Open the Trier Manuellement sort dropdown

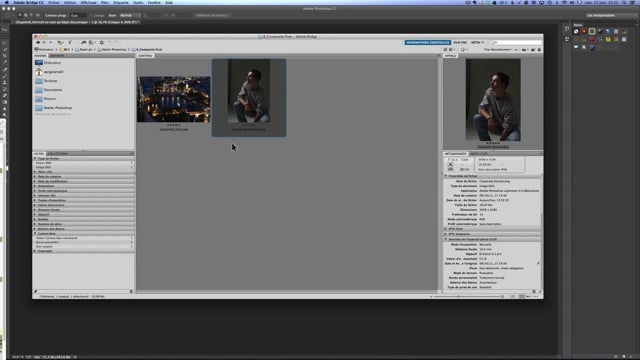pos(498,50)
